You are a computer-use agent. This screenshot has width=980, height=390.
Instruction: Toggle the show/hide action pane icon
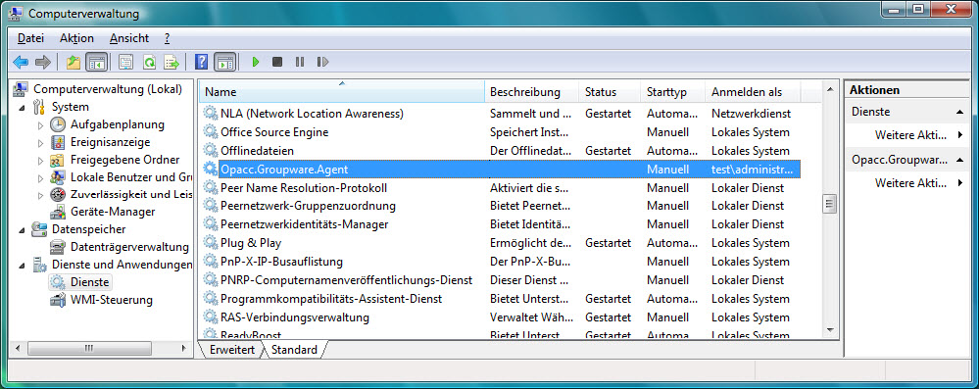(x=225, y=62)
